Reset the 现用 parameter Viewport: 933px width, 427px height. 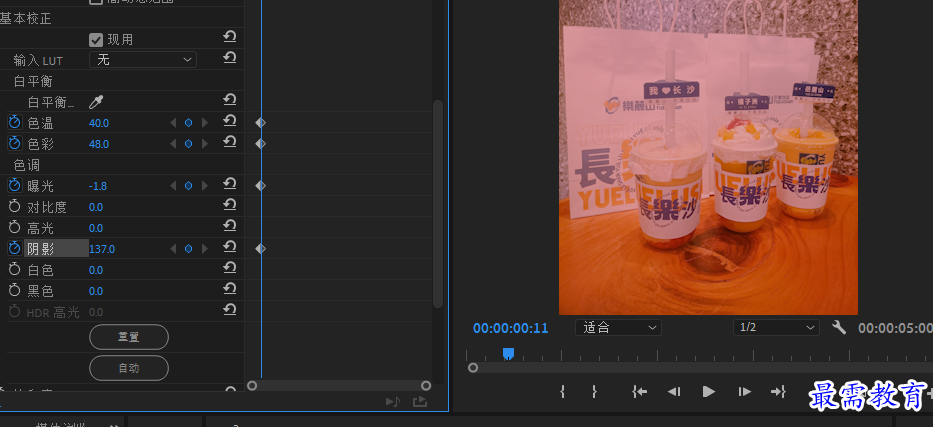tap(230, 37)
